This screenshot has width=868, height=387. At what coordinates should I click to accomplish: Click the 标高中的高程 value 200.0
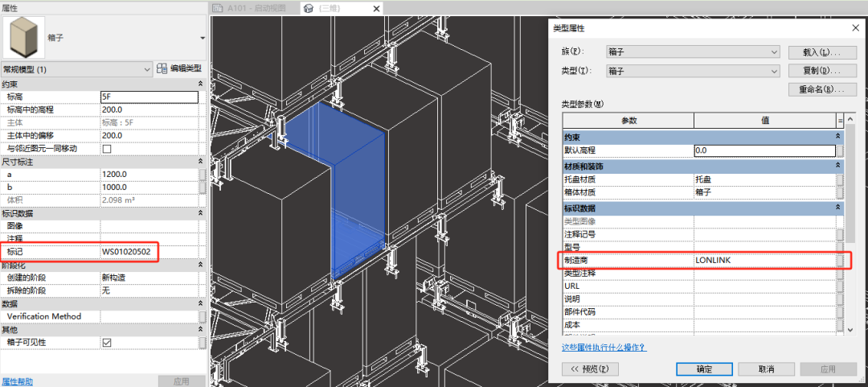(149, 109)
